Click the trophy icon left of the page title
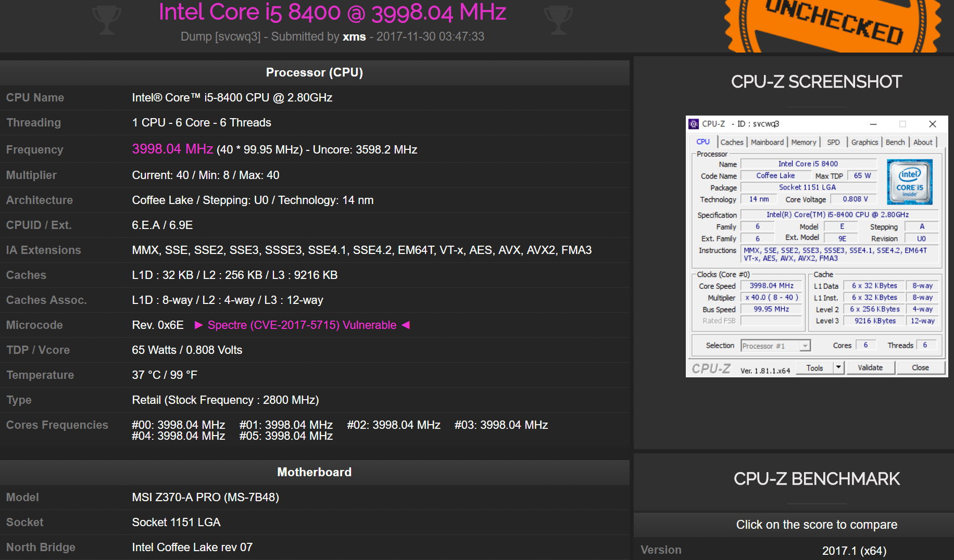954x560 pixels. pyautogui.click(x=107, y=21)
